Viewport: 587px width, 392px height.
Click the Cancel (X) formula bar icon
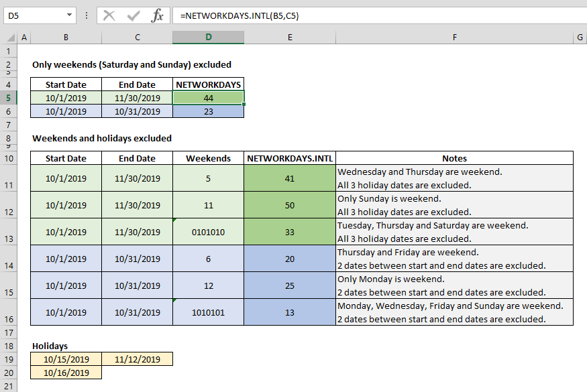tap(109, 15)
